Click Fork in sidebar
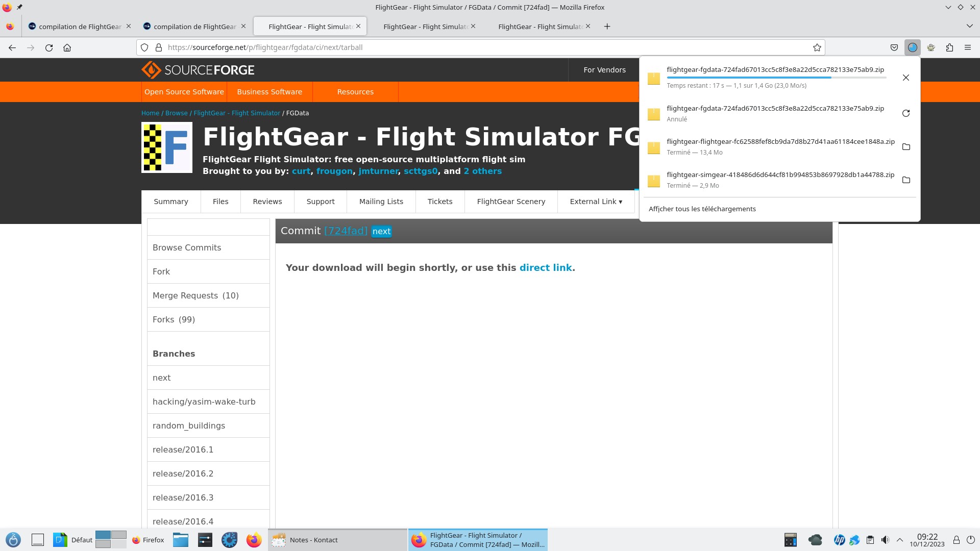 click(208, 271)
